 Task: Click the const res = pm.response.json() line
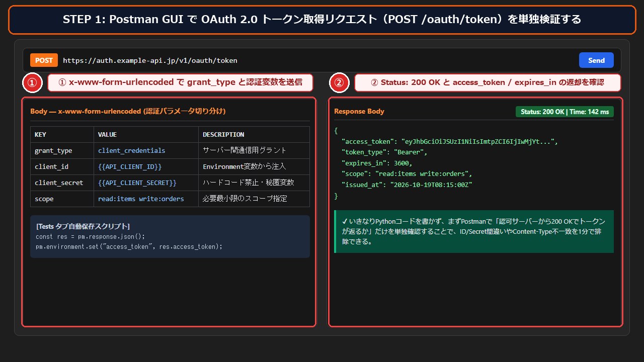[91, 236]
